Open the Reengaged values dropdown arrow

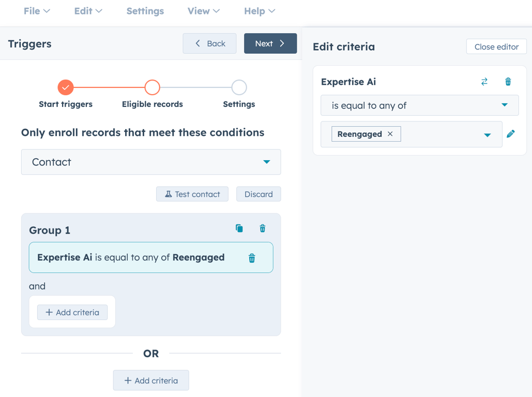487,134
